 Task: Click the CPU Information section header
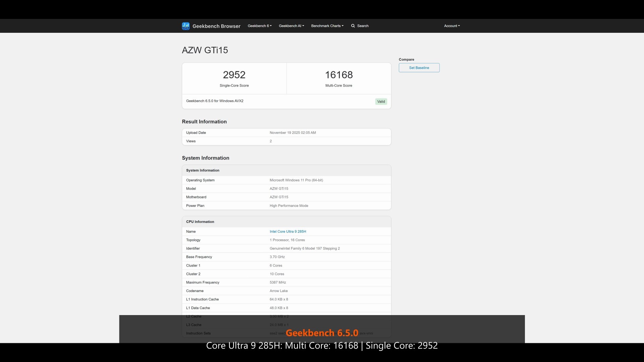click(200, 222)
